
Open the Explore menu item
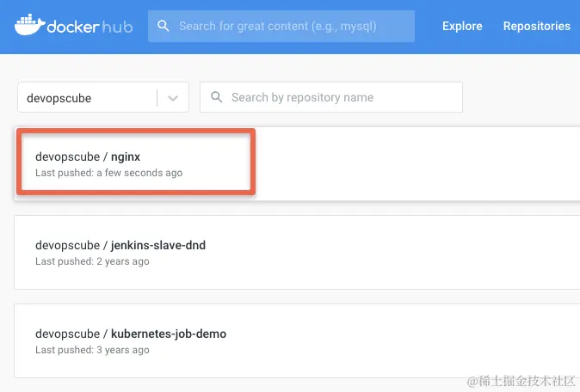(x=462, y=26)
